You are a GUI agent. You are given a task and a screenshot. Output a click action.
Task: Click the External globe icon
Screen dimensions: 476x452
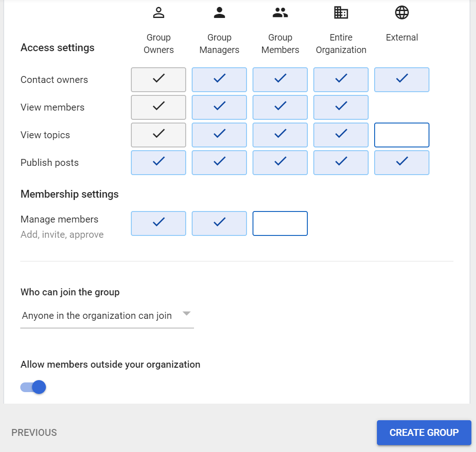[x=402, y=13]
